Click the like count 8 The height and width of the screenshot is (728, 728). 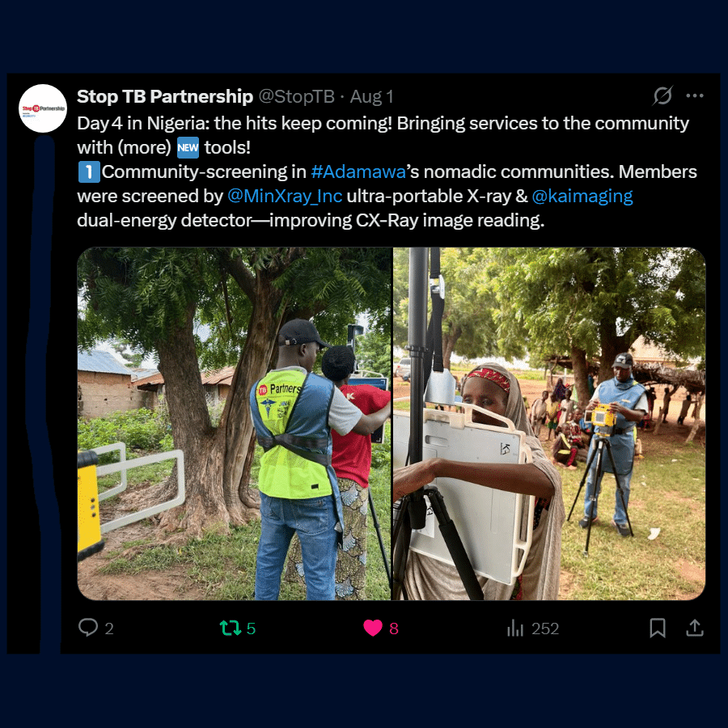(x=394, y=629)
